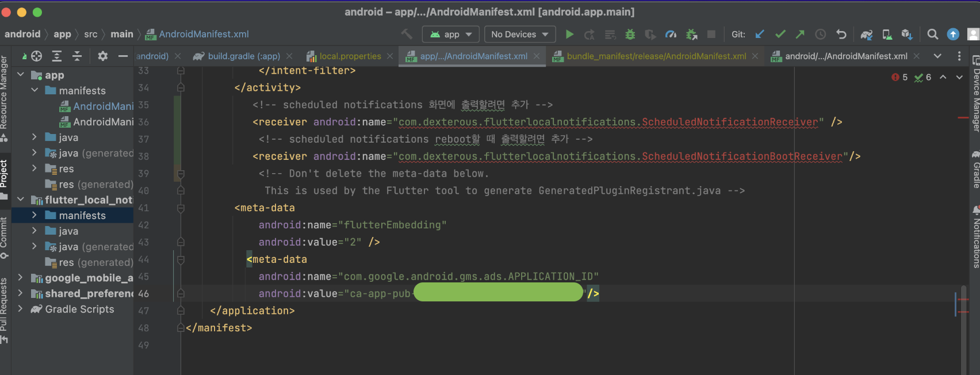Stop the running process square icon
980x375 pixels.
(711, 35)
